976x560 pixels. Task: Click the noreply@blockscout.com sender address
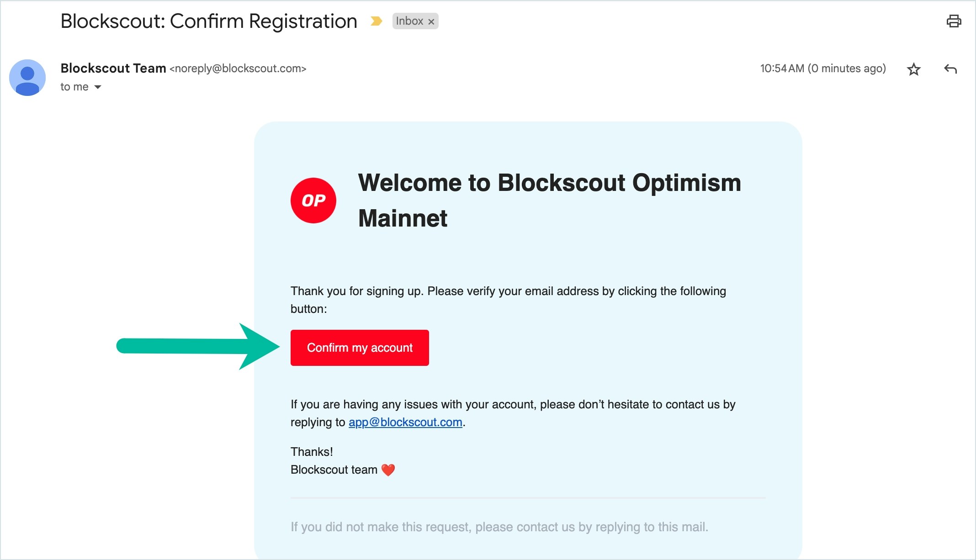click(238, 69)
